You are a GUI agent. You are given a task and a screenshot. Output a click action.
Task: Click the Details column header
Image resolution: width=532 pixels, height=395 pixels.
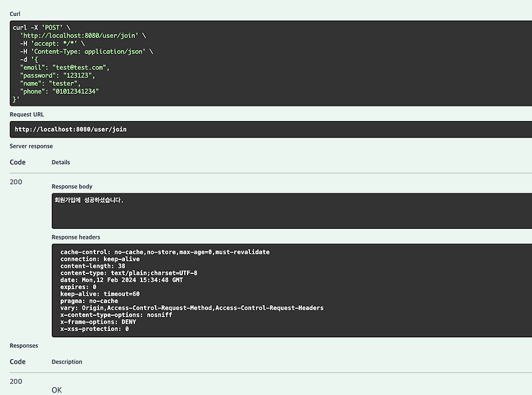pos(61,162)
